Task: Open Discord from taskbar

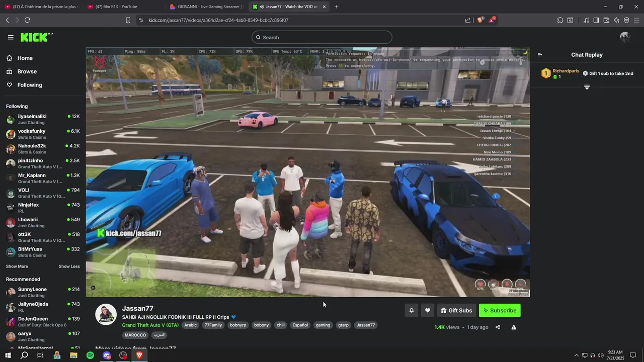Action: click(x=107, y=355)
